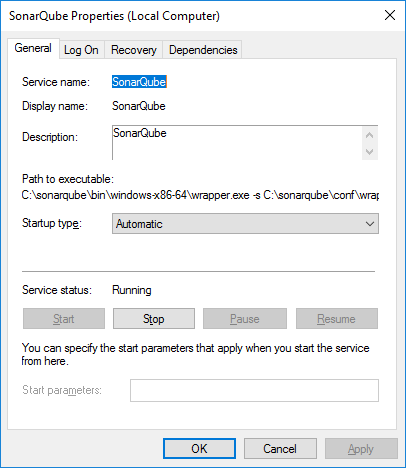Open the Dependencies tab
This screenshot has height=468, width=406.
pos(203,50)
